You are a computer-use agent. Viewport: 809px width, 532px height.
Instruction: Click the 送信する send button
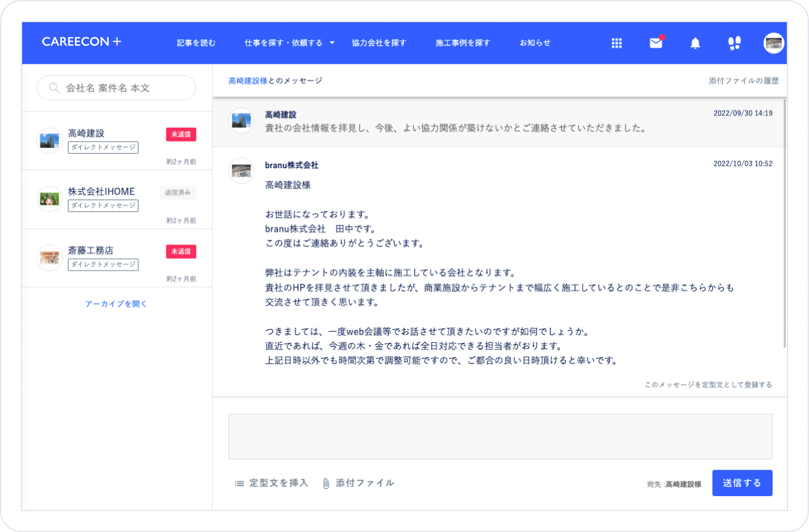(742, 482)
